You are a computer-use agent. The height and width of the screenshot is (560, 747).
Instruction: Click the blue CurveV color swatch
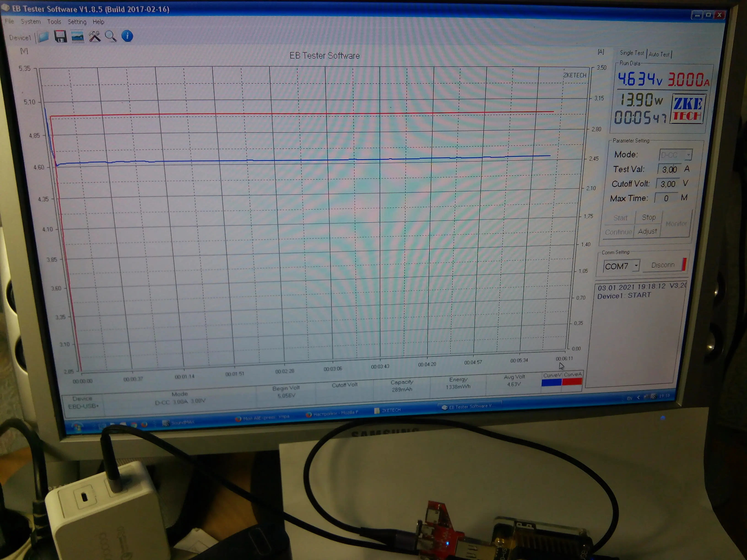click(x=552, y=382)
